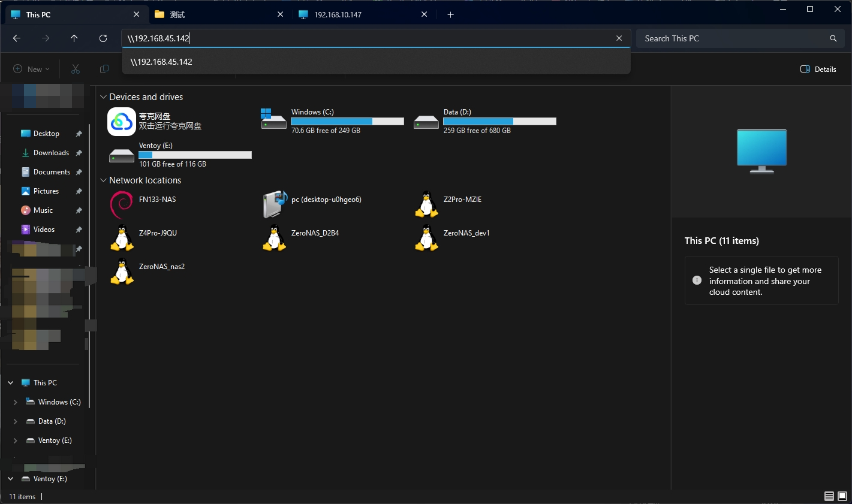Screen dimensions: 852x504
Task: Add a new File Explorer tab
Action: point(451,14)
